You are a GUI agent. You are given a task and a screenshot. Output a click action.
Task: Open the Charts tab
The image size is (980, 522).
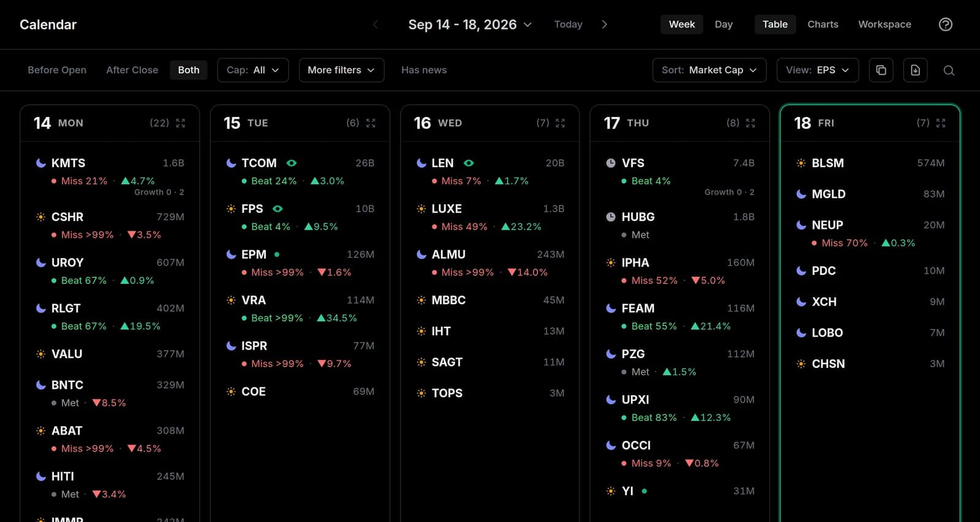(x=823, y=24)
